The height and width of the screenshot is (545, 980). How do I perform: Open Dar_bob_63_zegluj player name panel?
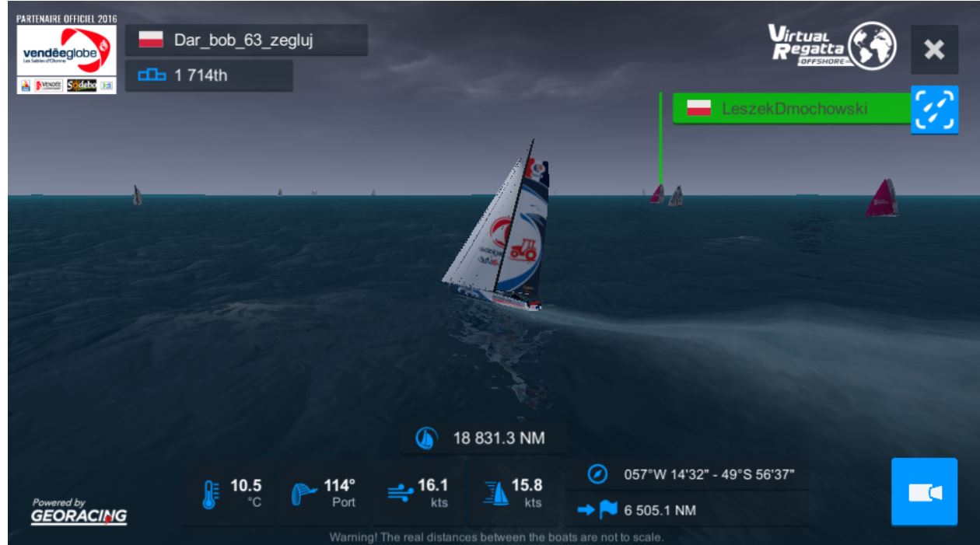246,40
